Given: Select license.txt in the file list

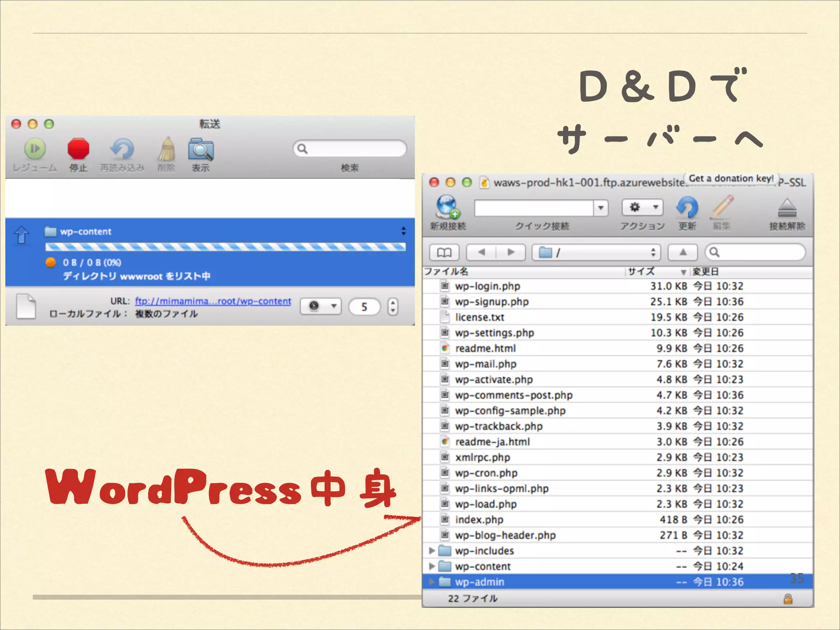Looking at the screenshot, I should tap(618, 317).
